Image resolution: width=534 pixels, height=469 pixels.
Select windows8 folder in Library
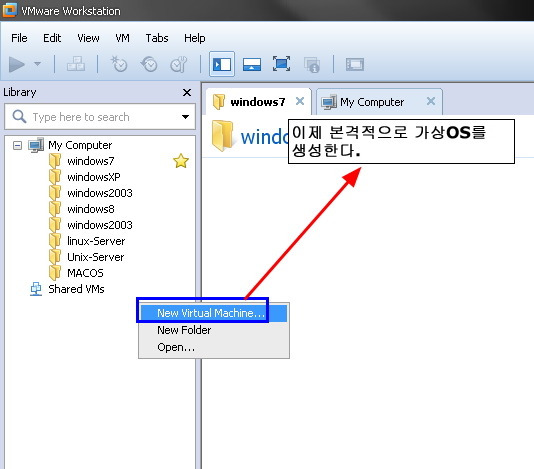tap(91, 209)
